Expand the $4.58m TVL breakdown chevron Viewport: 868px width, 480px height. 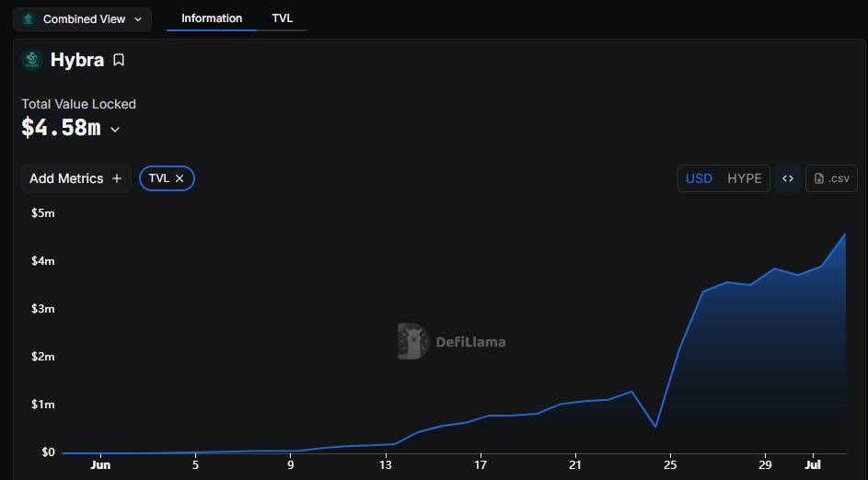tap(114, 130)
